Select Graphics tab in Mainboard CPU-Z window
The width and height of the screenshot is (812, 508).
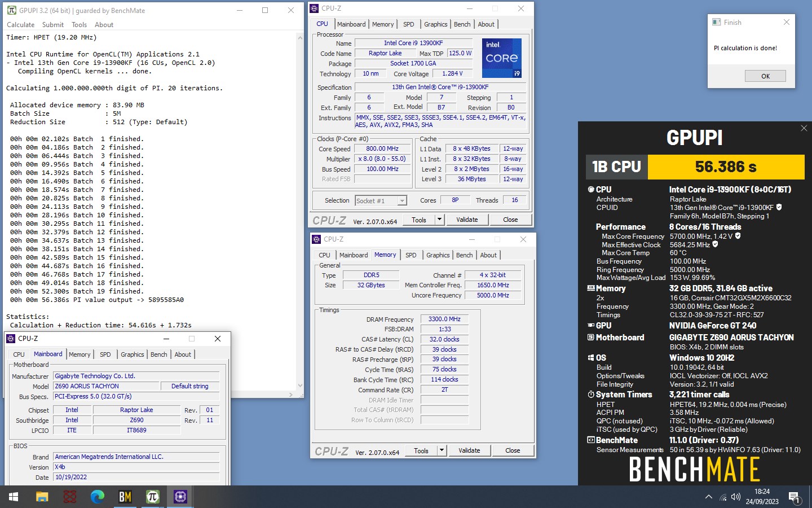click(133, 354)
